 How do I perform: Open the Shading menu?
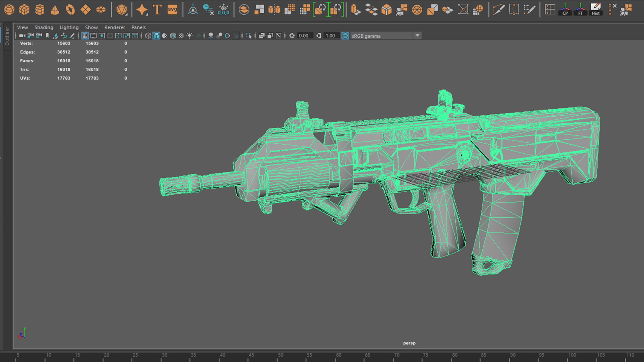click(x=44, y=27)
